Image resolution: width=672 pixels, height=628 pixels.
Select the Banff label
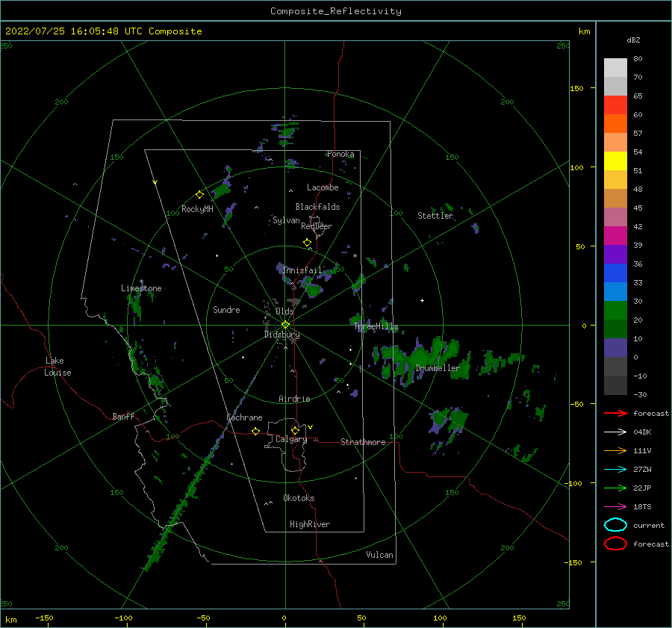(123, 416)
